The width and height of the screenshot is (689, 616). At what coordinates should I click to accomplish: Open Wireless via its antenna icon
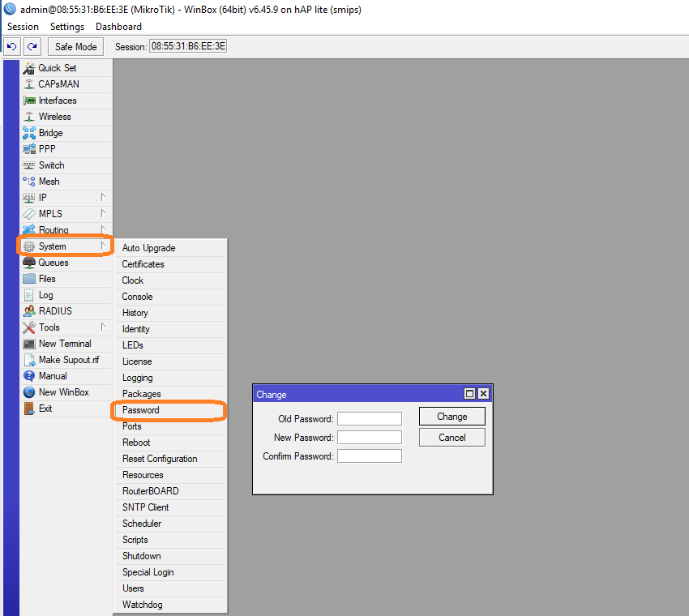[29, 117]
